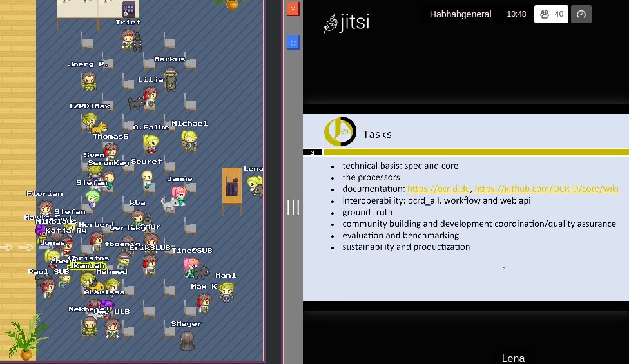Select Seuret's pale avatar
This screenshot has width=629, height=364.
click(x=148, y=179)
